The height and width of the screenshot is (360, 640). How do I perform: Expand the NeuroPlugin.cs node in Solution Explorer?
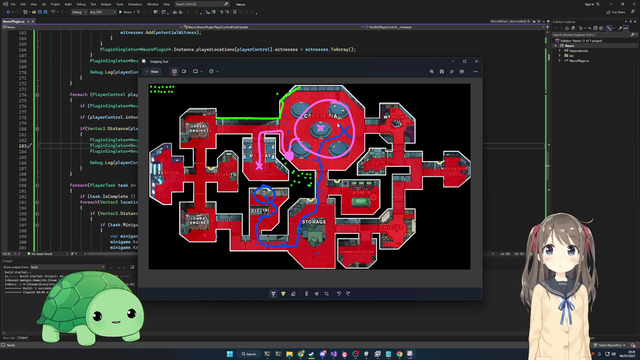pos(560,60)
